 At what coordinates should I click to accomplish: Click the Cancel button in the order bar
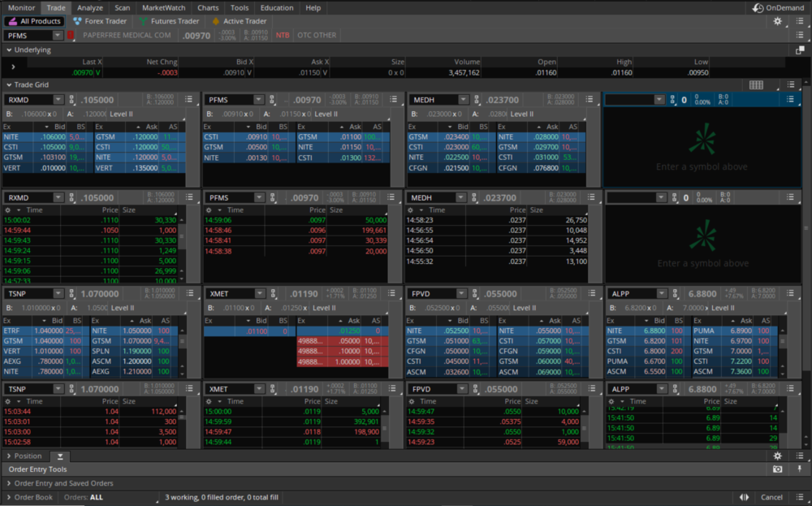771,497
